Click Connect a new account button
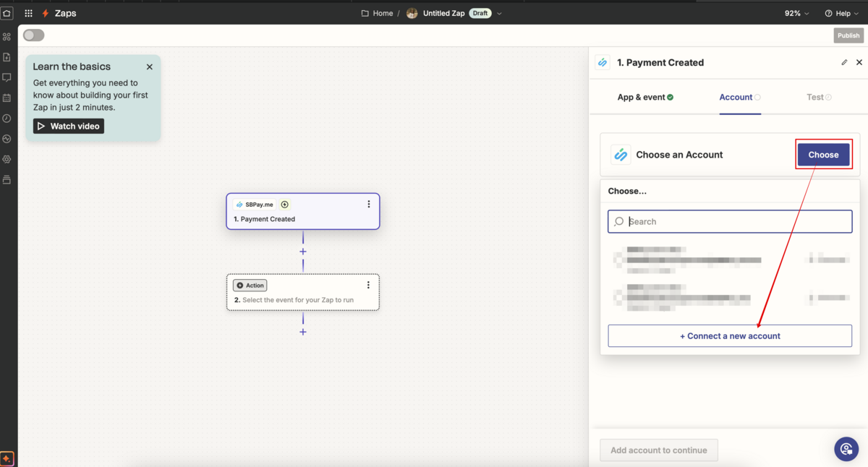Image resolution: width=868 pixels, height=467 pixels. 730,335
